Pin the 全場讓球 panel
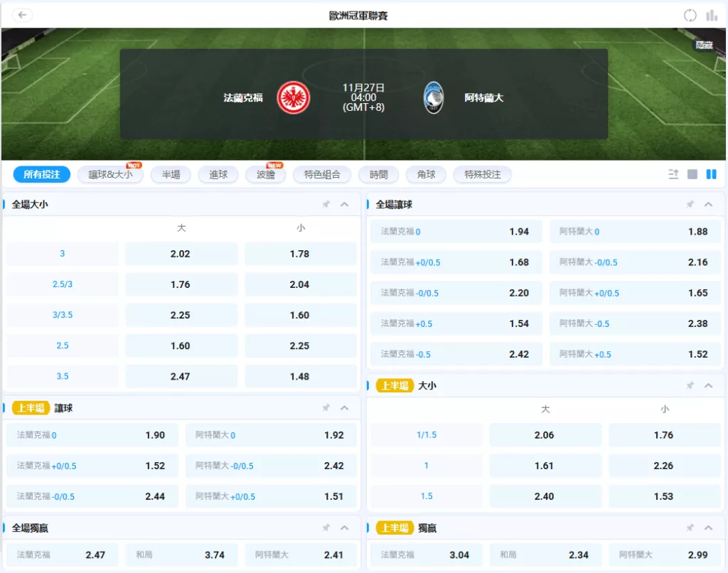This screenshot has height=573, width=728. (690, 205)
